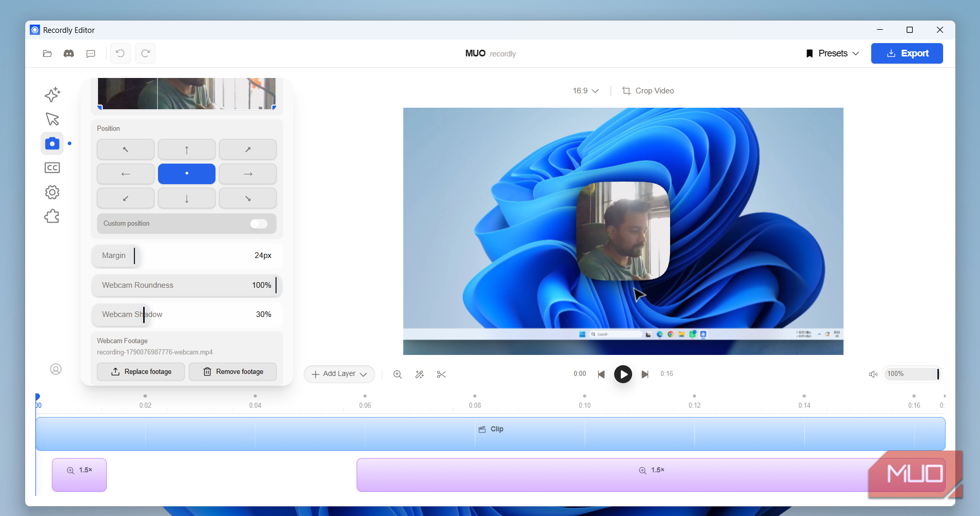Screen dimensions: 980x516
Task: Open the Add Layer dropdown
Action: pyautogui.click(x=339, y=374)
